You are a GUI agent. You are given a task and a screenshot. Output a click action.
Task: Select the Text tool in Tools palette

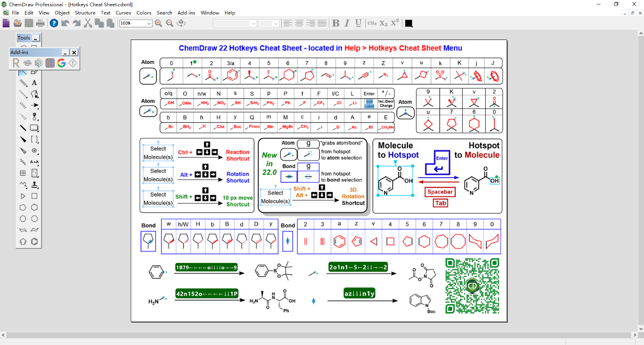point(34,83)
